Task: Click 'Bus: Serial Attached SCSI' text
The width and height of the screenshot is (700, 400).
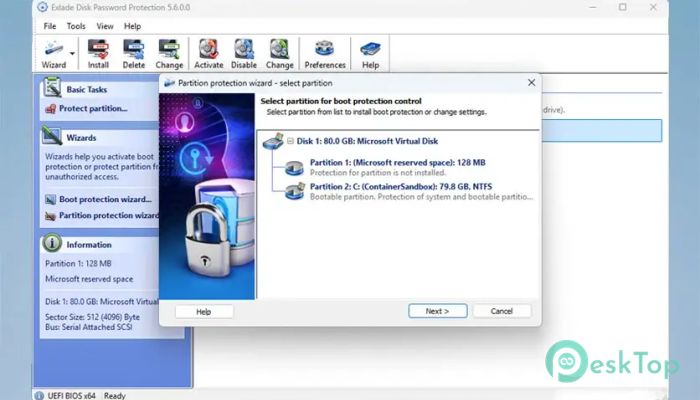Action: click(x=88, y=327)
